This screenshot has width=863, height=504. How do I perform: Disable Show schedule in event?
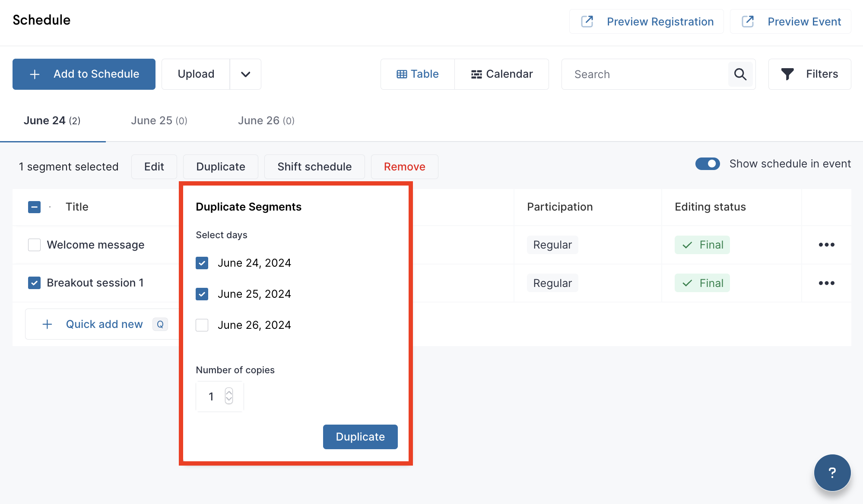(x=708, y=164)
